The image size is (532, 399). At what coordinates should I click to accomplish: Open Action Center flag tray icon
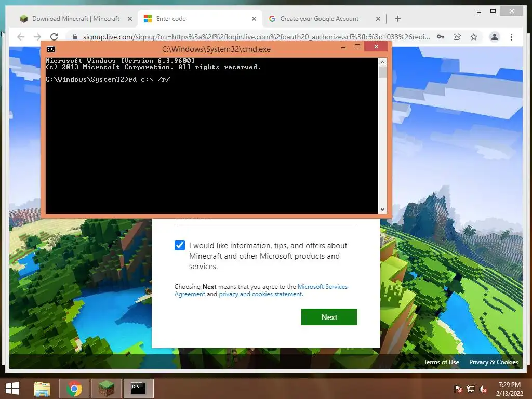458,389
